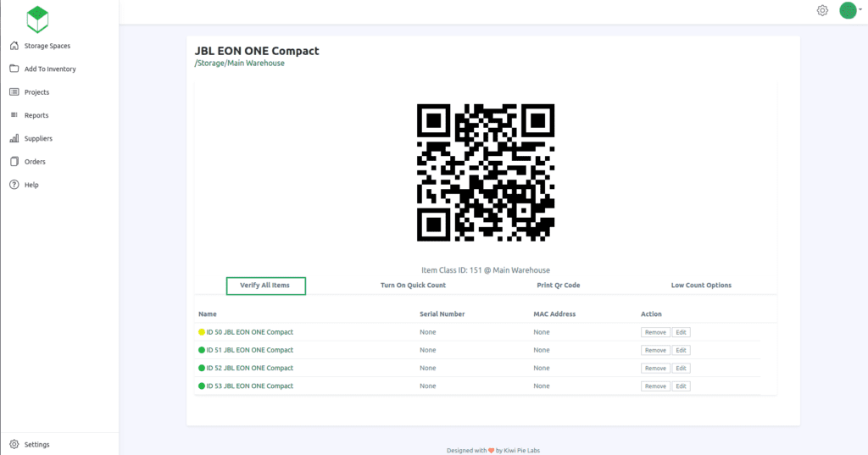Click the QR code image
The image size is (868, 455).
pyautogui.click(x=486, y=173)
